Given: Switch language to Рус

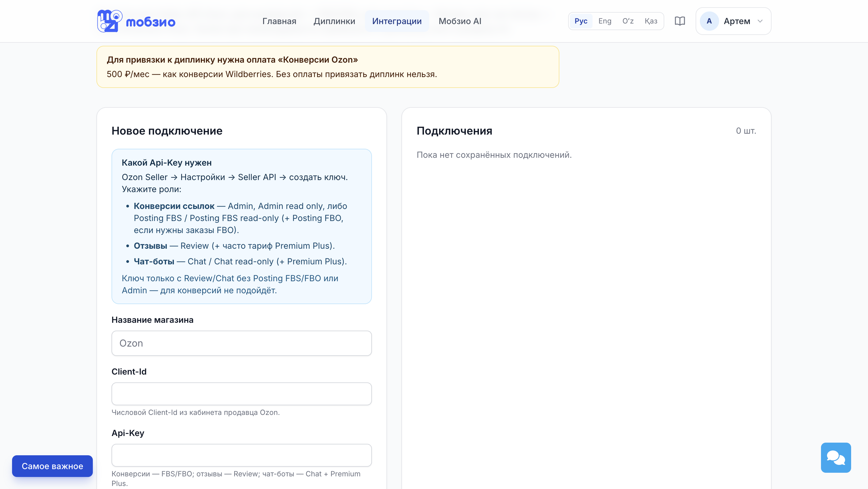Looking at the screenshot, I should point(580,21).
